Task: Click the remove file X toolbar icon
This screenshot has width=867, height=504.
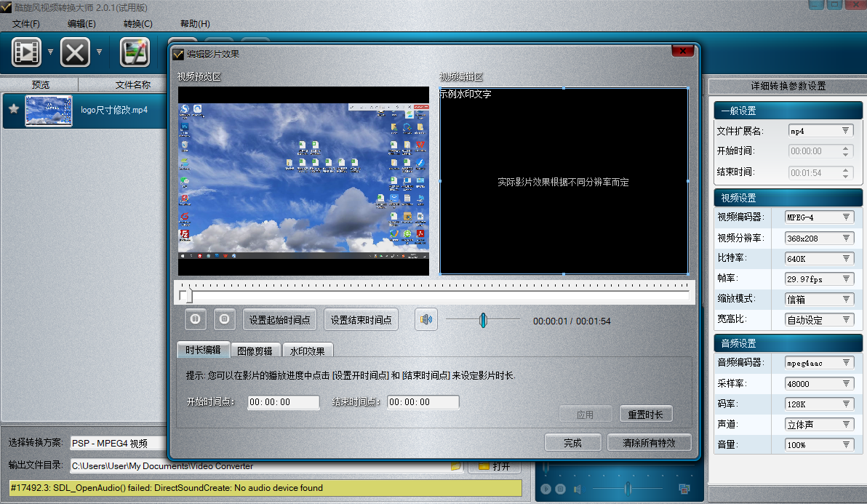Action: tap(75, 52)
